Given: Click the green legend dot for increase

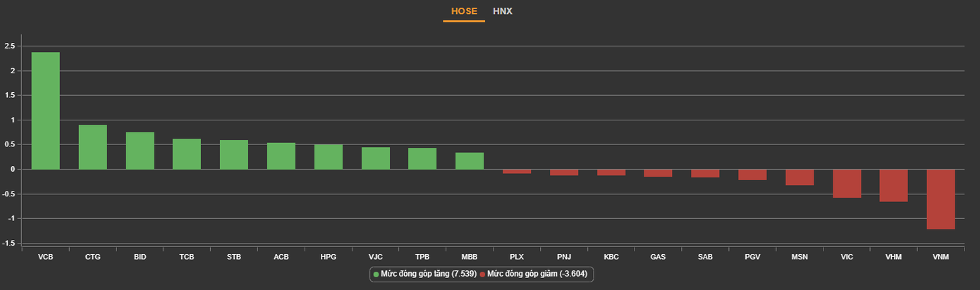Looking at the screenshot, I should [x=376, y=275].
